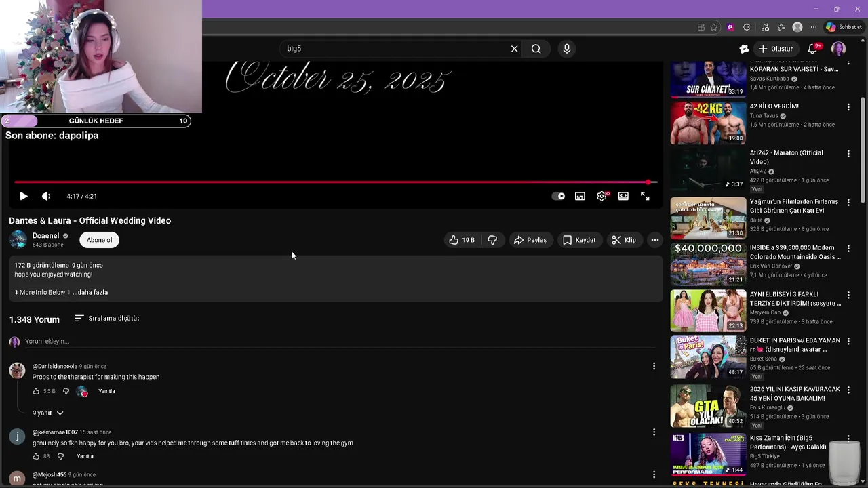Play the paused wedding video
The image size is (868, 488).
tap(23, 196)
